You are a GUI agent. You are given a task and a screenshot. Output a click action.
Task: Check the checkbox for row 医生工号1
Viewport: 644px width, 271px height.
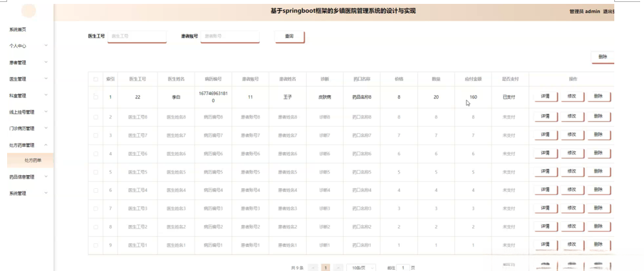pyautogui.click(x=96, y=245)
